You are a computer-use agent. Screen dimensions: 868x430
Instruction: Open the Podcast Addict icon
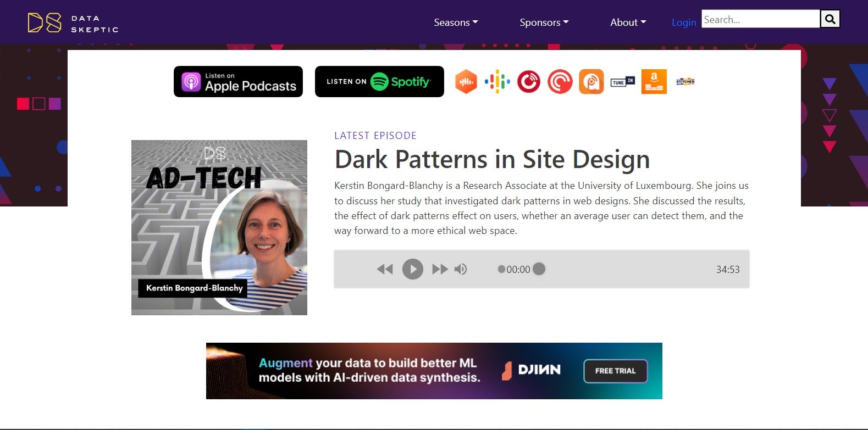click(x=591, y=82)
